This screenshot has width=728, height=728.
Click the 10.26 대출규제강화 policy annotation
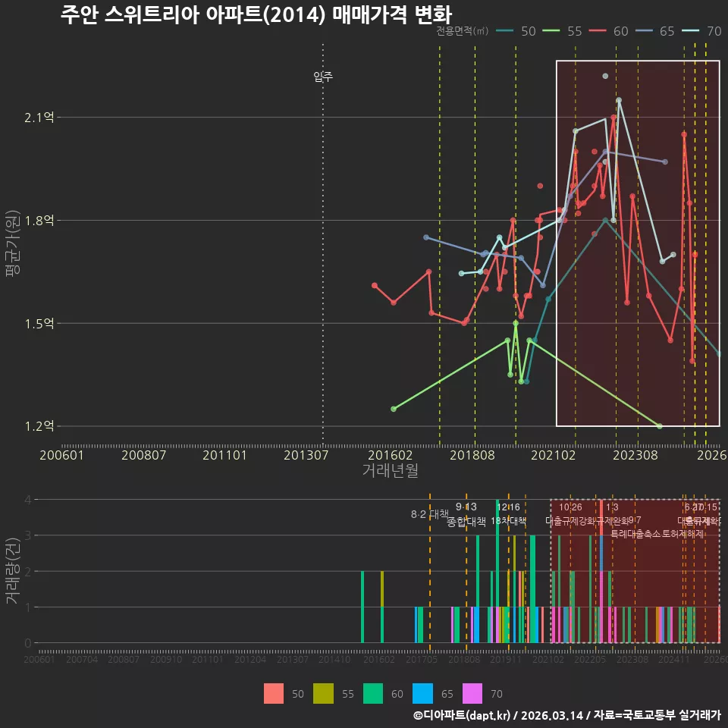click(x=570, y=514)
